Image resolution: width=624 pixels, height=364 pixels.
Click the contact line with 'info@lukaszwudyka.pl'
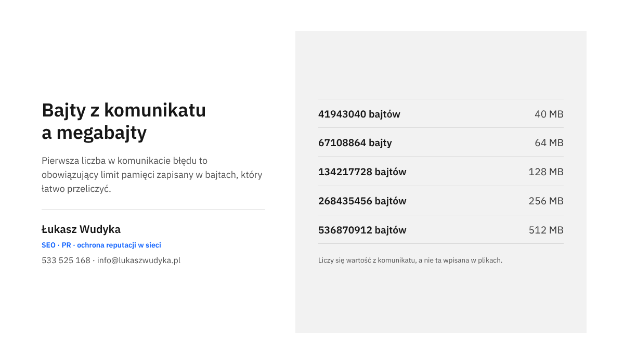[111, 261]
